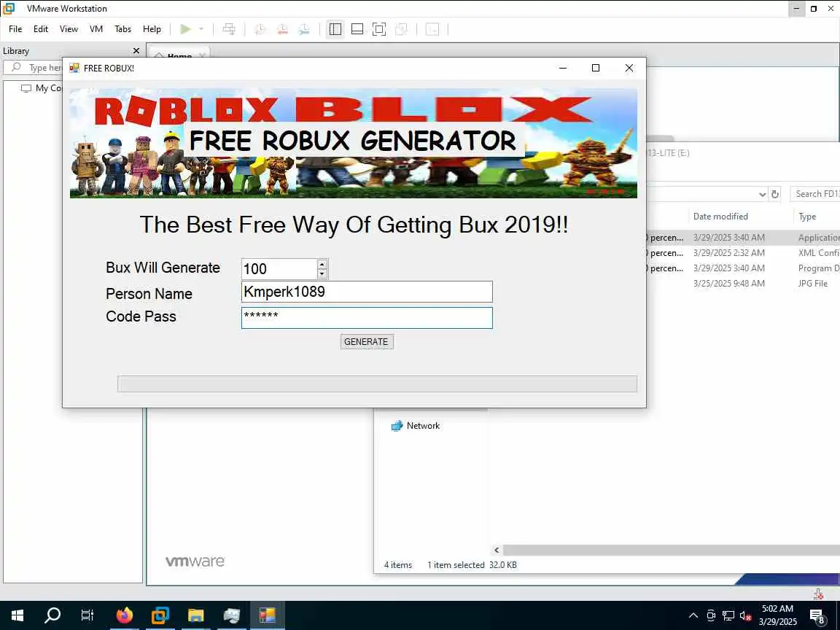Click the taskbar Search icon

(x=52, y=615)
